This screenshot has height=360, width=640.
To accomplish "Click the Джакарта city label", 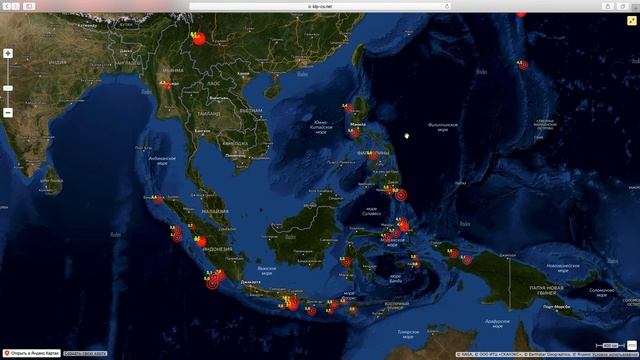I will pyautogui.click(x=251, y=282).
